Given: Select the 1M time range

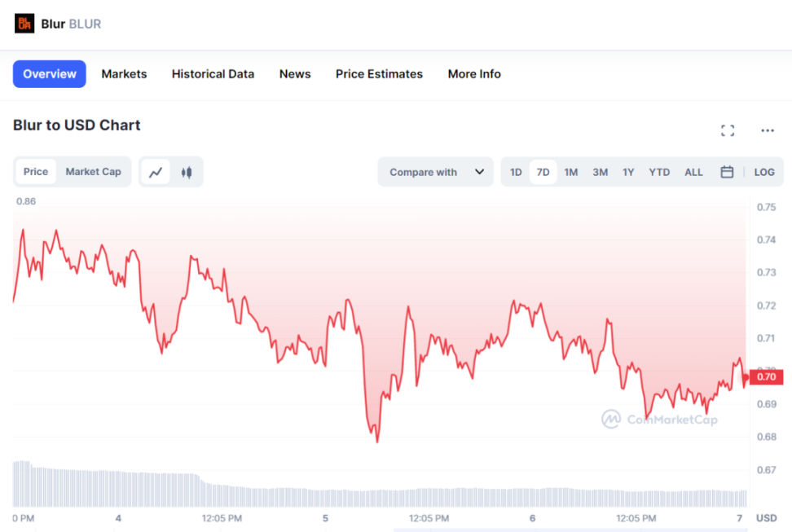Looking at the screenshot, I should (x=571, y=172).
